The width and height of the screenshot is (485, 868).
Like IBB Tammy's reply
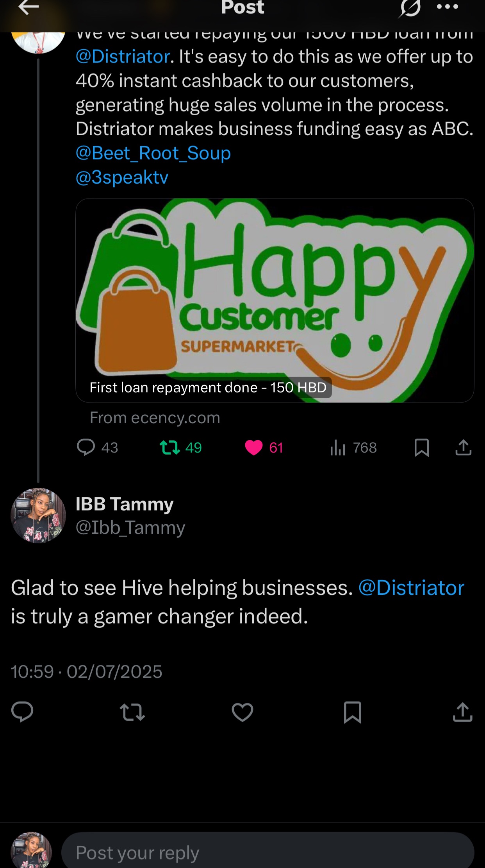[242, 712]
